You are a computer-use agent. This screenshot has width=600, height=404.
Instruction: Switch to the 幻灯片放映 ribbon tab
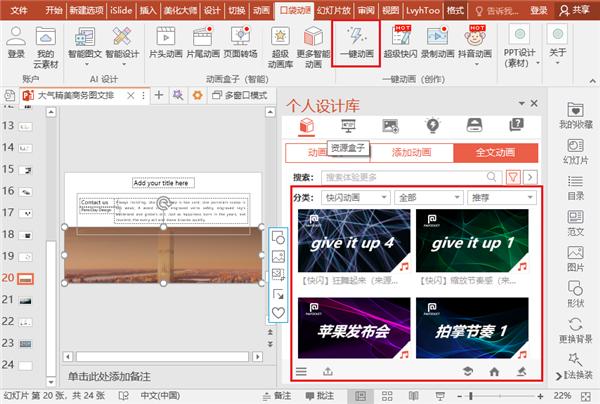334,10
